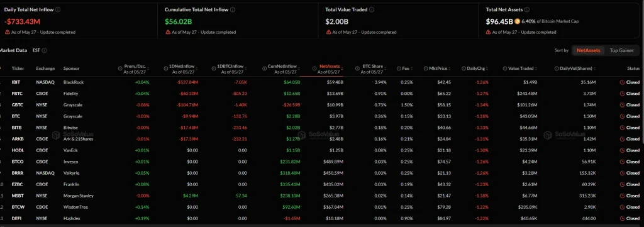Click the clock status icon in GBTC row
The image size is (644, 227).
[622, 104]
